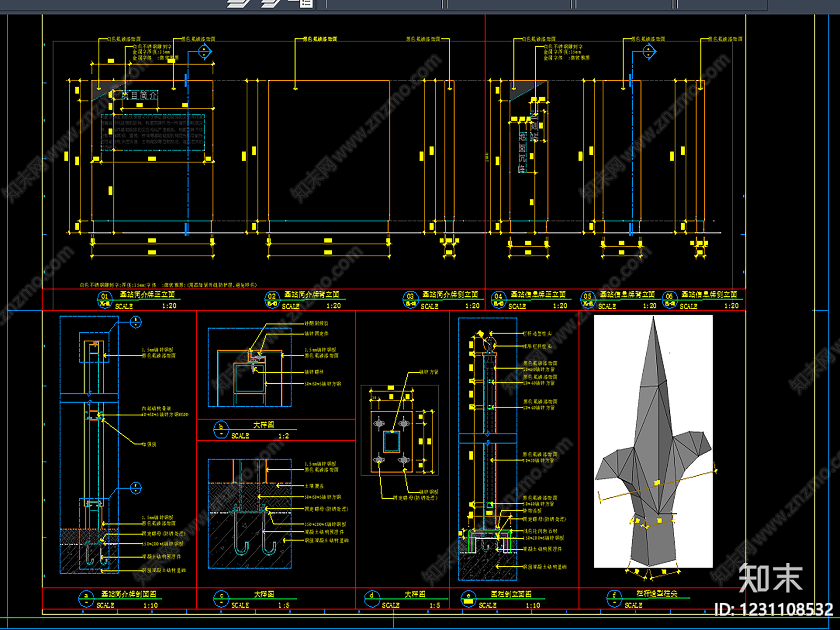
Task: Select the 1:10 scale text of drawing e
Action: [x=533, y=605]
